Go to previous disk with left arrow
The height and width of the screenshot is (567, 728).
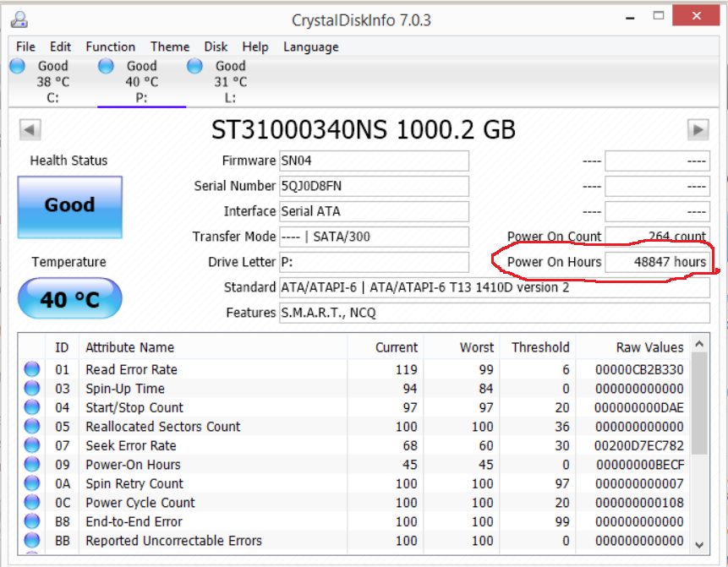point(30,129)
